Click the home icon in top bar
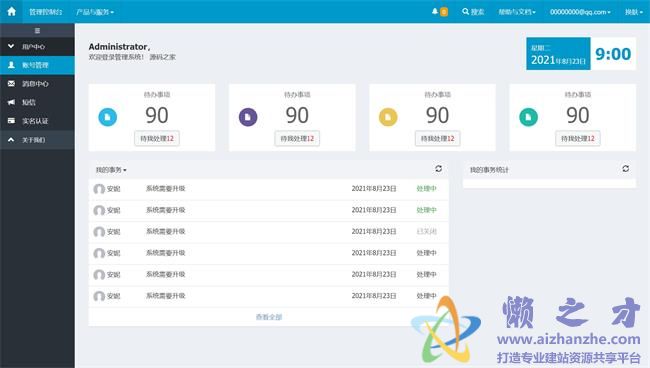Screen dimensions: 650x368 coord(12,11)
